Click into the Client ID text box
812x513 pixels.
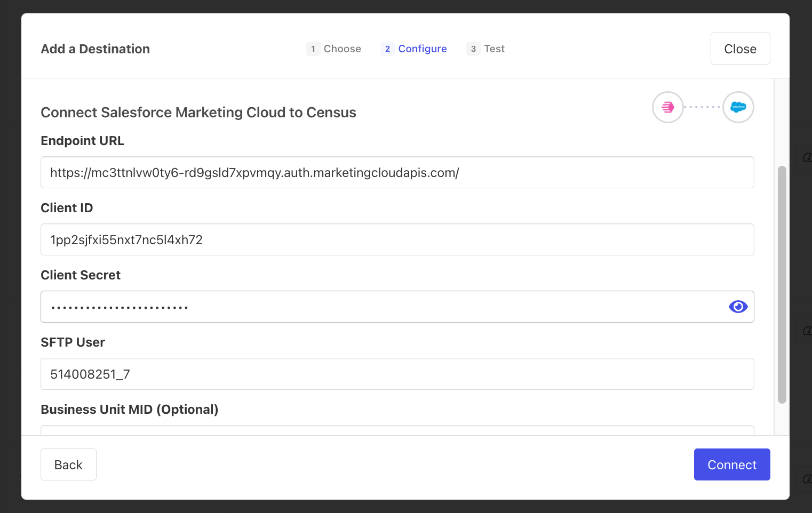point(397,239)
